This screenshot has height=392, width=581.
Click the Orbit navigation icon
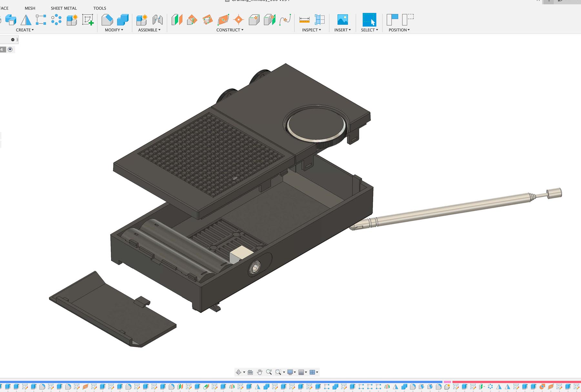(x=239, y=372)
